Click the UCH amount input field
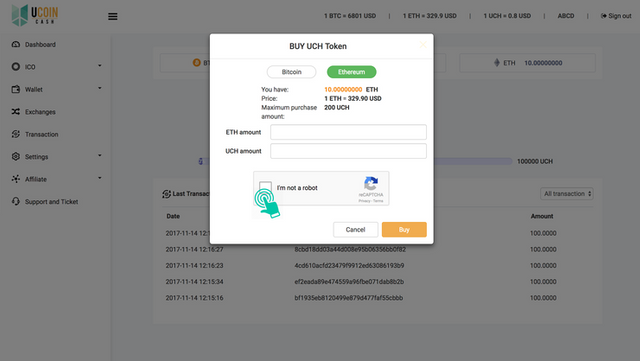Screen dimensions: 640x361 pos(348,151)
